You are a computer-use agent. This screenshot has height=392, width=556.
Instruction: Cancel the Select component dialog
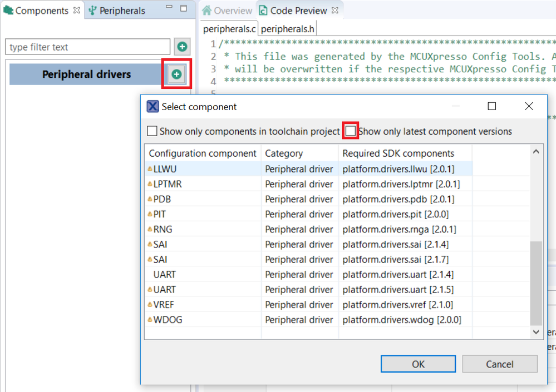pos(499,364)
